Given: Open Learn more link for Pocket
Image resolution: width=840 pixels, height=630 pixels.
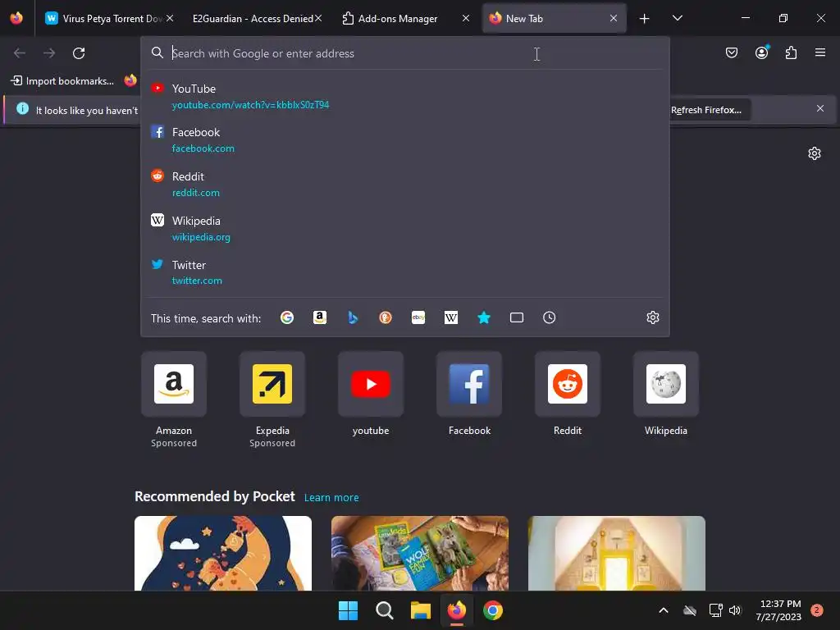Looking at the screenshot, I should point(331,498).
